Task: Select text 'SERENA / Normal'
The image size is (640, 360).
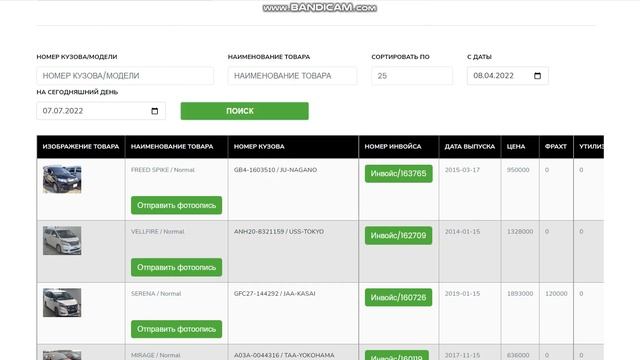Action: tap(156, 293)
